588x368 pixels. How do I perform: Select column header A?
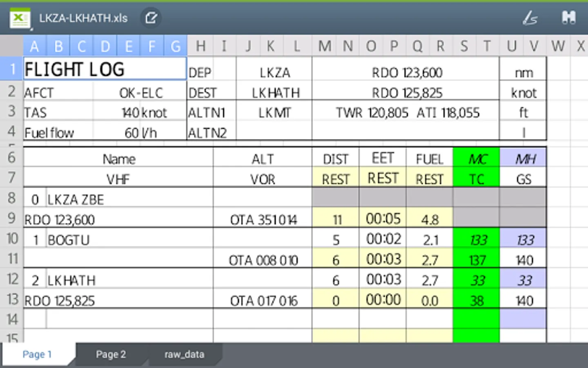tap(35, 46)
